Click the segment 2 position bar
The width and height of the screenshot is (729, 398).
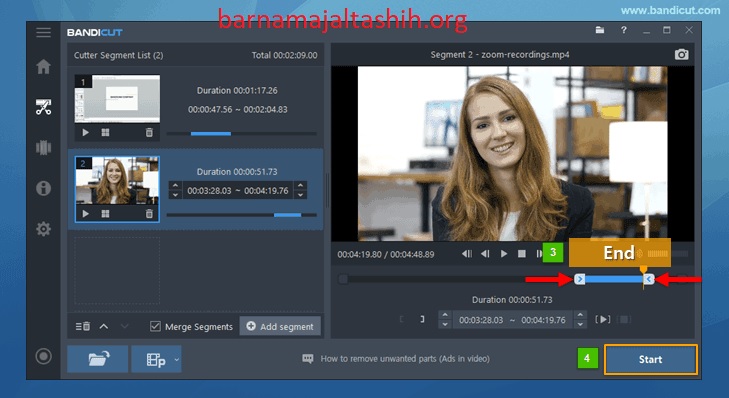pos(241,215)
